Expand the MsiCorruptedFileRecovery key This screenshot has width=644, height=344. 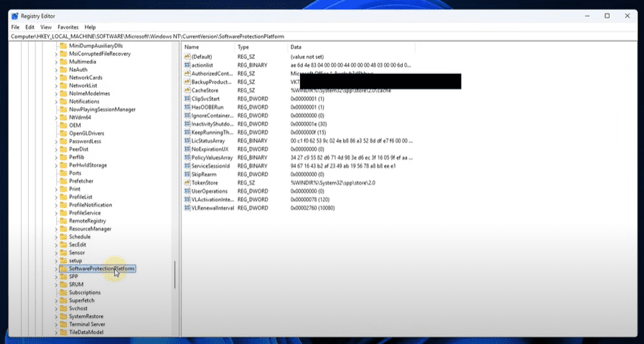pos(56,54)
